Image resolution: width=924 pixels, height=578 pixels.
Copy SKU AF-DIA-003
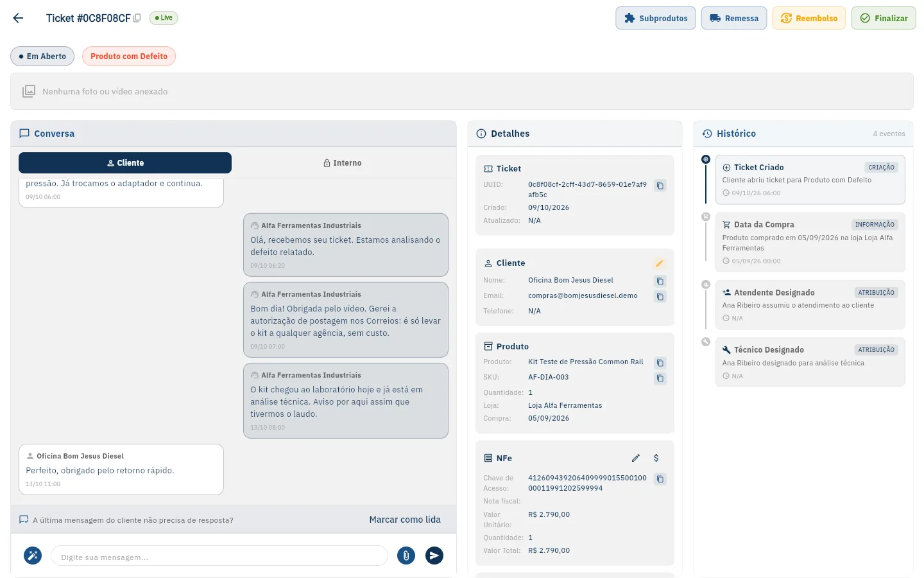(660, 378)
